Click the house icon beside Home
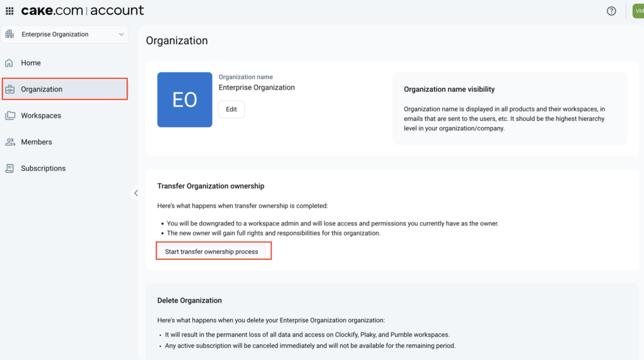The height and width of the screenshot is (360, 644). point(9,63)
